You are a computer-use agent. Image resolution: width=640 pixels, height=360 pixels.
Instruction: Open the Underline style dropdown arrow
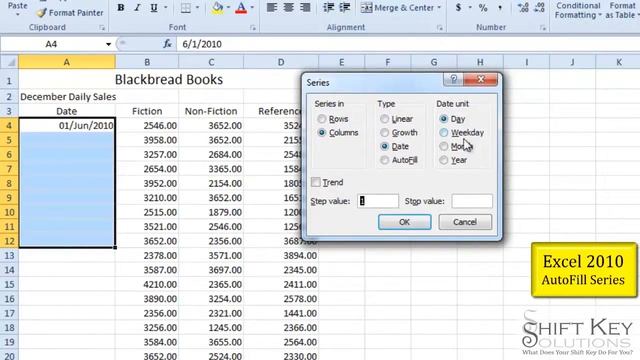(x=165, y=8)
